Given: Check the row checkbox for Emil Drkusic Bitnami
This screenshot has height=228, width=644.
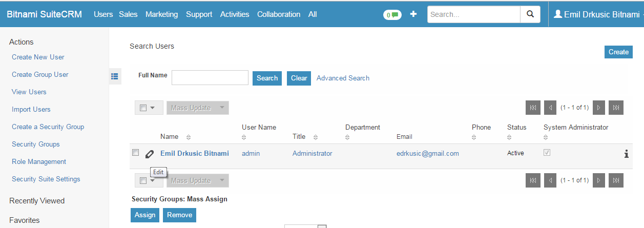Looking at the screenshot, I should tap(135, 152).
